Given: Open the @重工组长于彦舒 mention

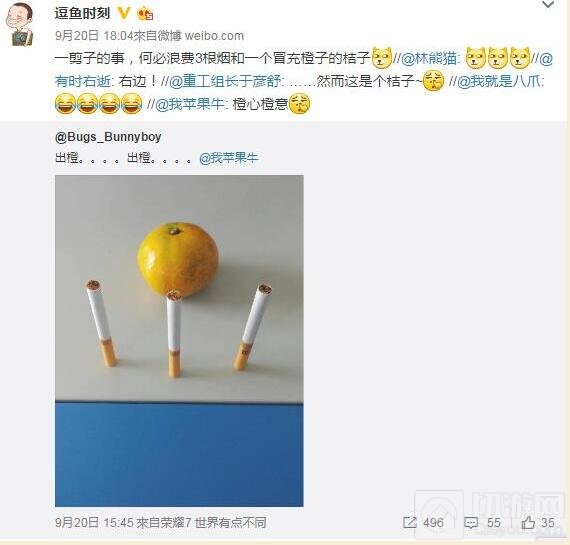Looking at the screenshot, I should (x=225, y=81).
